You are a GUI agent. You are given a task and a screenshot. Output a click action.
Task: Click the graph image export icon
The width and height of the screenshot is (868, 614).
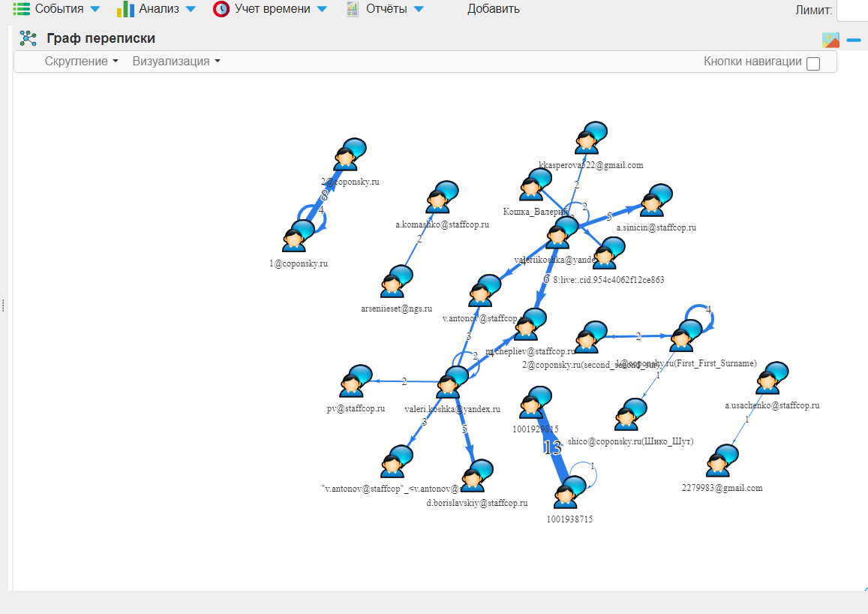coord(830,41)
